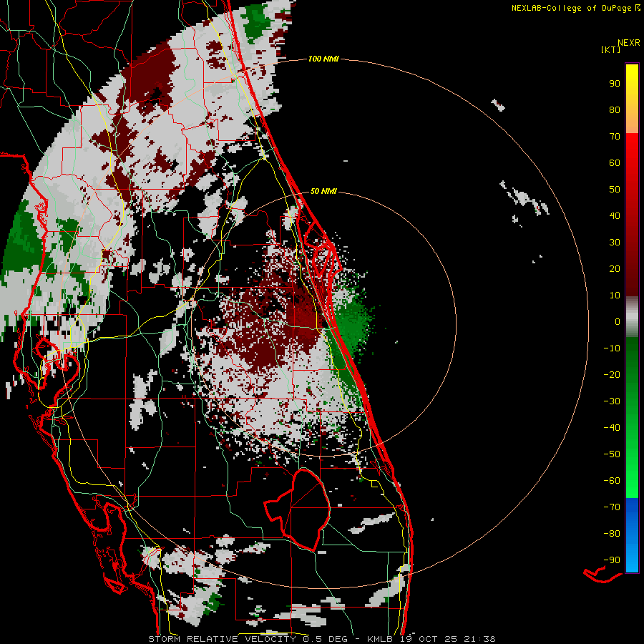Click the 50 value on the velocity scale
Image resolution: width=644 pixels, height=644 pixels.
[x=615, y=190]
